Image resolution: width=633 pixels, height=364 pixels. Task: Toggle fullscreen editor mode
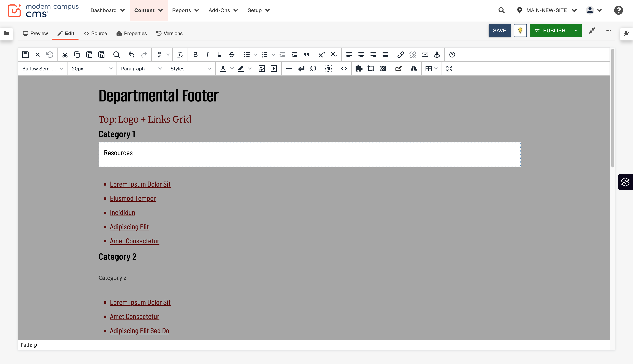(x=449, y=68)
